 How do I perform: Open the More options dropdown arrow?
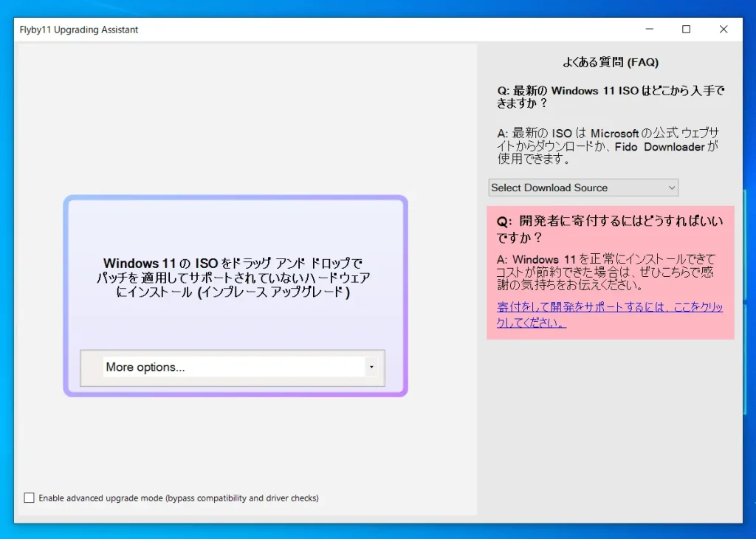click(x=371, y=368)
